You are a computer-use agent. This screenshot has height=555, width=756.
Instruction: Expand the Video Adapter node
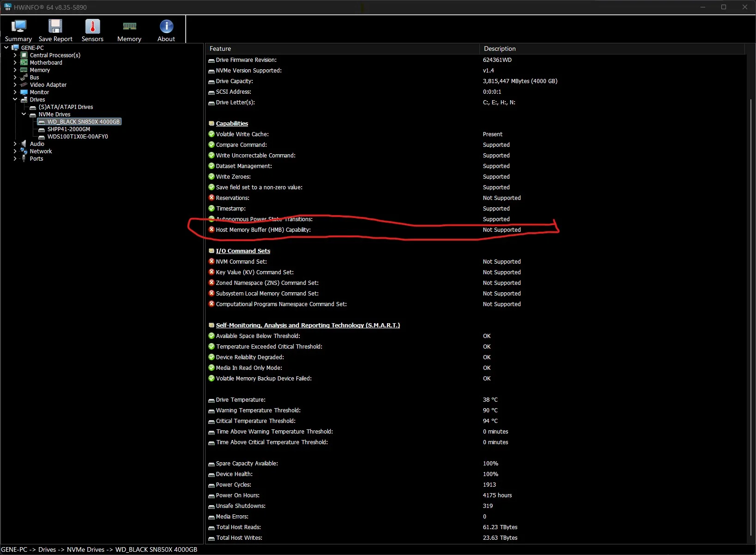15,84
